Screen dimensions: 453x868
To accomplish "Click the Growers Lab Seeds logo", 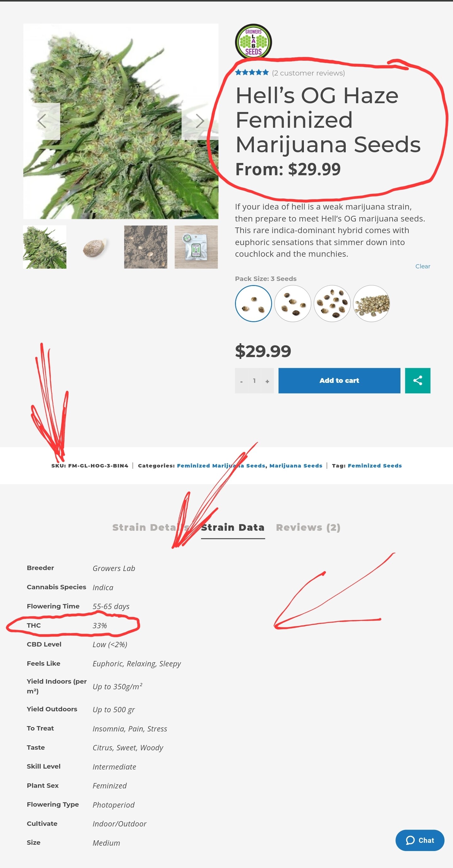I will [253, 42].
